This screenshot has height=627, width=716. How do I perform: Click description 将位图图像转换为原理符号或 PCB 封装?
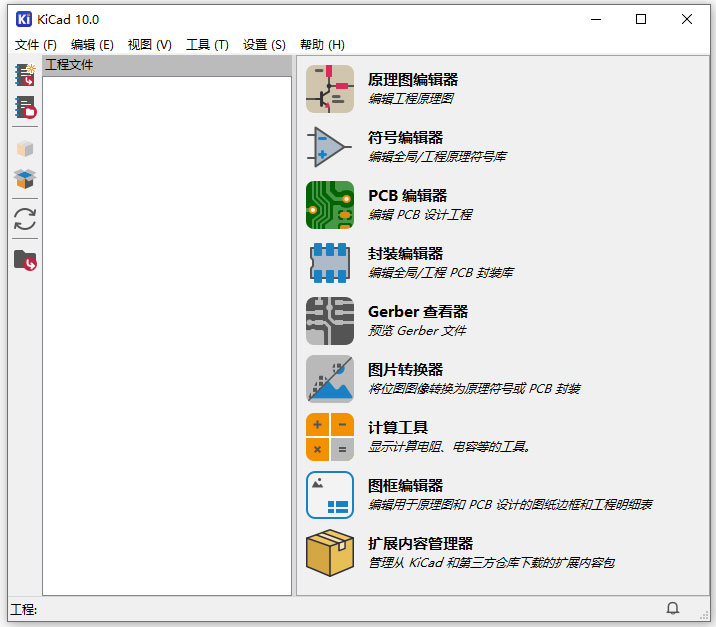tap(474, 389)
